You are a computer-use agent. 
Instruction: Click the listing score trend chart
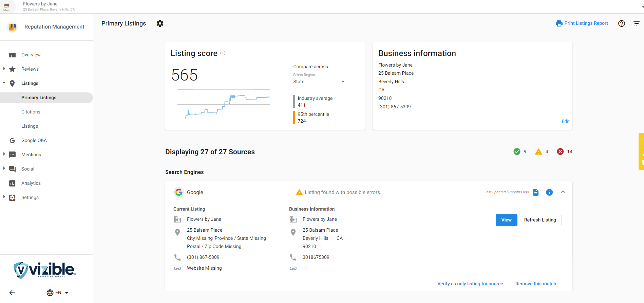point(223,104)
